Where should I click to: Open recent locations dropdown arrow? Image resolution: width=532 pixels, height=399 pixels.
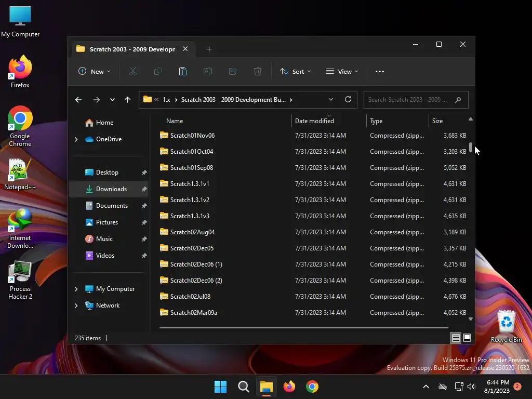(112, 100)
